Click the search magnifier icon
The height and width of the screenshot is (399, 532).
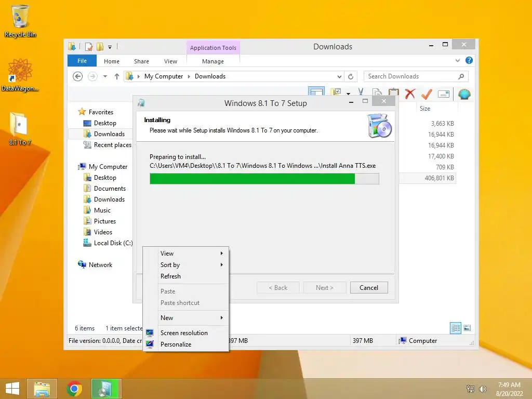pyautogui.click(x=461, y=76)
